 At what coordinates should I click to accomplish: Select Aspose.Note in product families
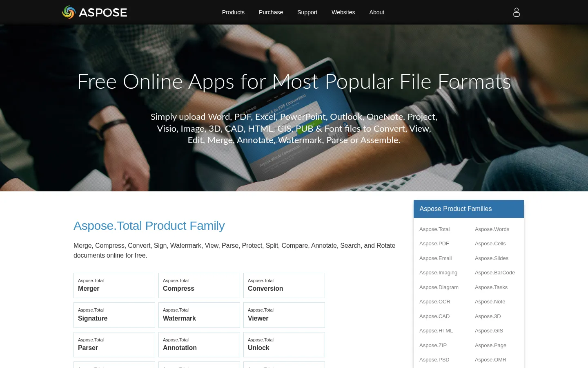pyautogui.click(x=490, y=302)
